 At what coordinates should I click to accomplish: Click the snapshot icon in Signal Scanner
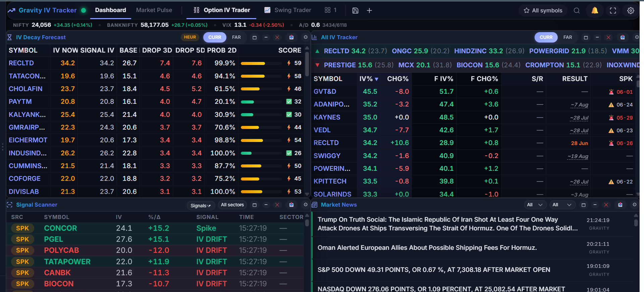coord(291,205)
